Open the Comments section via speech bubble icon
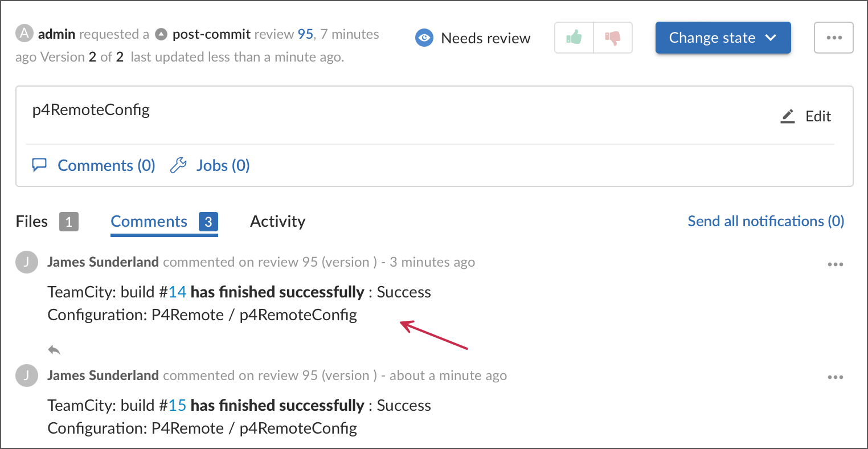Screen dimensions: 868x449 (39, 165)
